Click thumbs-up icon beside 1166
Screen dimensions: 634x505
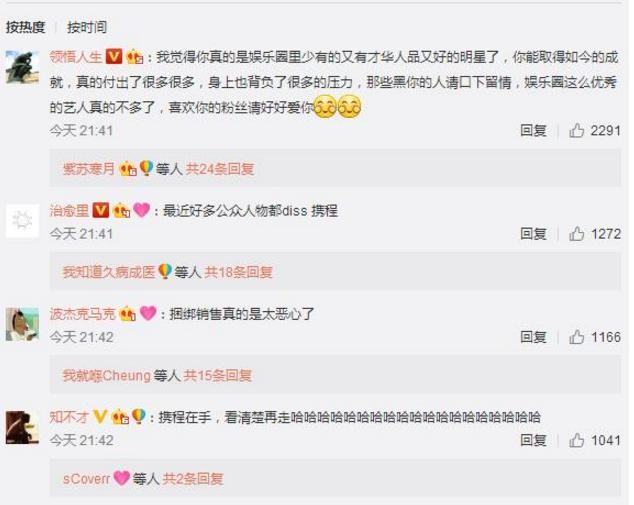[x=576, y=337]
